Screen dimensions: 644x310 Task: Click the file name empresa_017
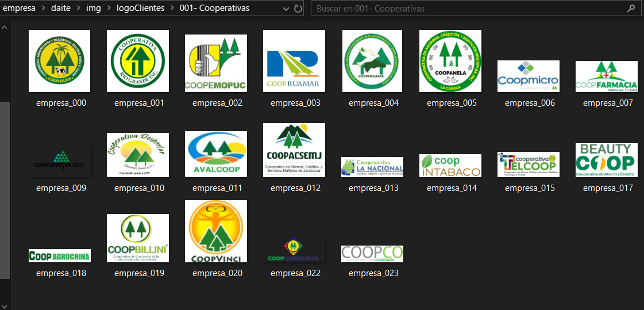608,188
